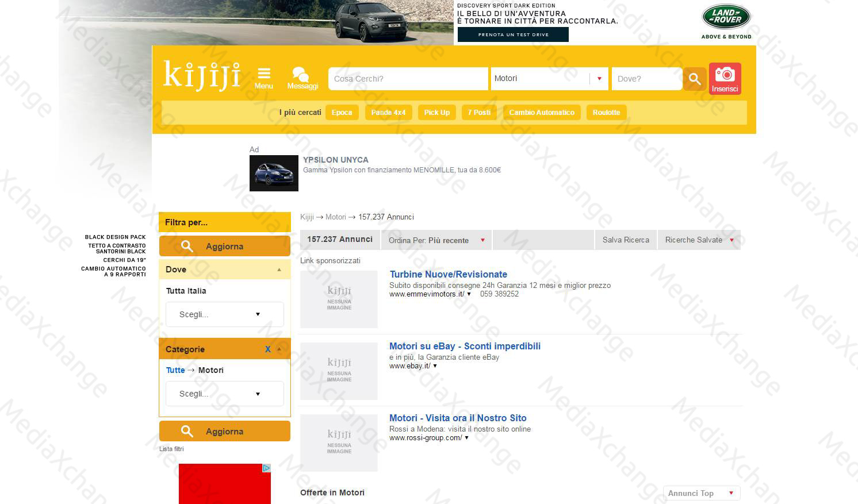This screenshot has height=504, width=858.
Task: Open the Ordina Per sorting dropdown
Action: pyautogui.click(x=436, y=240)
